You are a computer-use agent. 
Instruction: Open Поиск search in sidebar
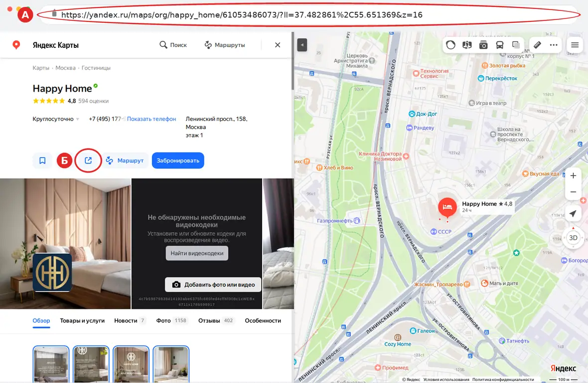(173, 45)
